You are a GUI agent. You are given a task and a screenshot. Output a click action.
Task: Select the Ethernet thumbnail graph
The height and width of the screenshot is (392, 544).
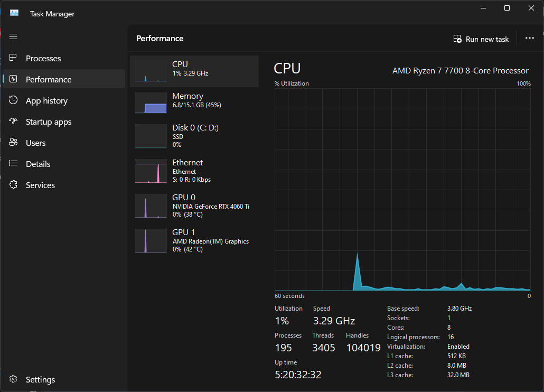[x=151, y=171]
